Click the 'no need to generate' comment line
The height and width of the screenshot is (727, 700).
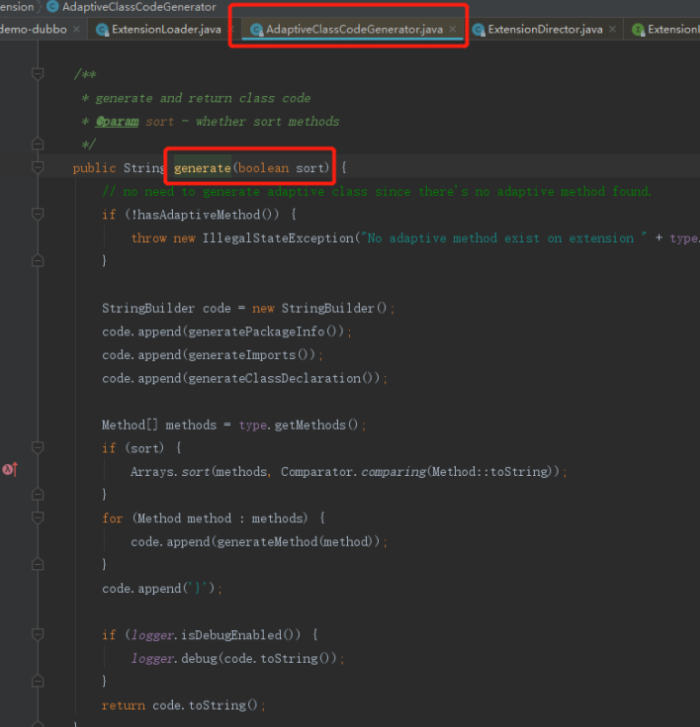point(377,191)
